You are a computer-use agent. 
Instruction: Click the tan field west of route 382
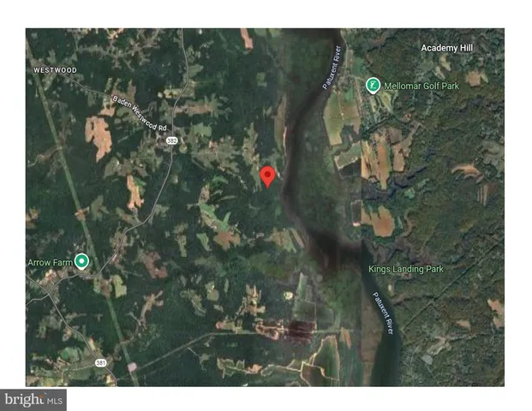pyautogui.click(x=99, y=135)
